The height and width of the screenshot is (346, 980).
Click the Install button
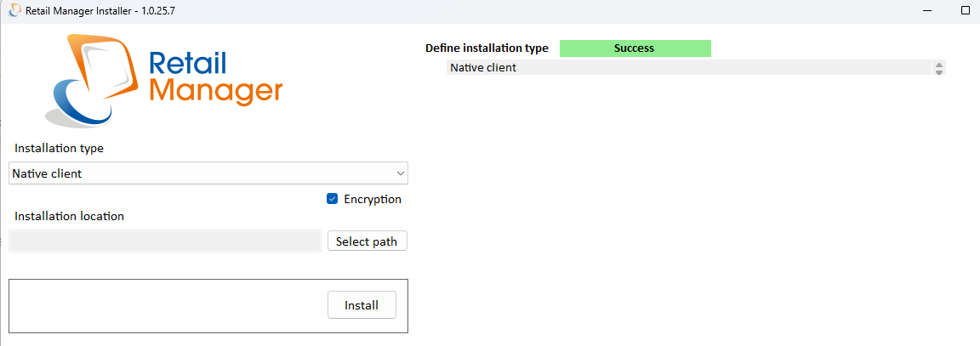pos(362,305)
